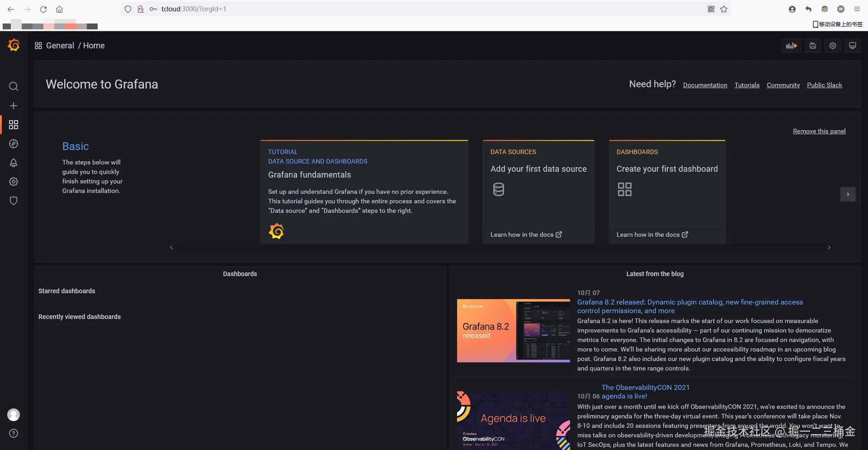This screenshot has width=868, height=450.
Task: Click the dashboard grid icon beside General
Action: [38, 46]
